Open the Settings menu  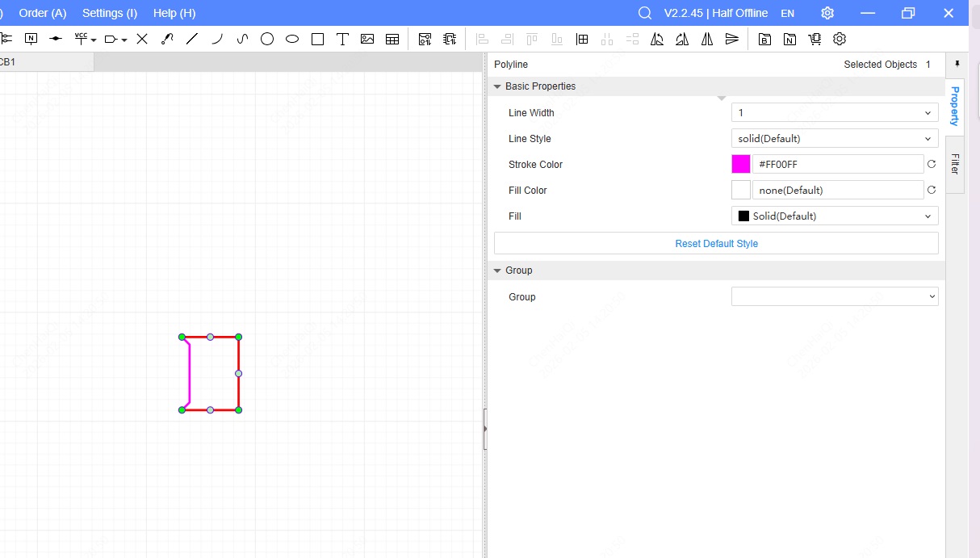click(110, 13)
